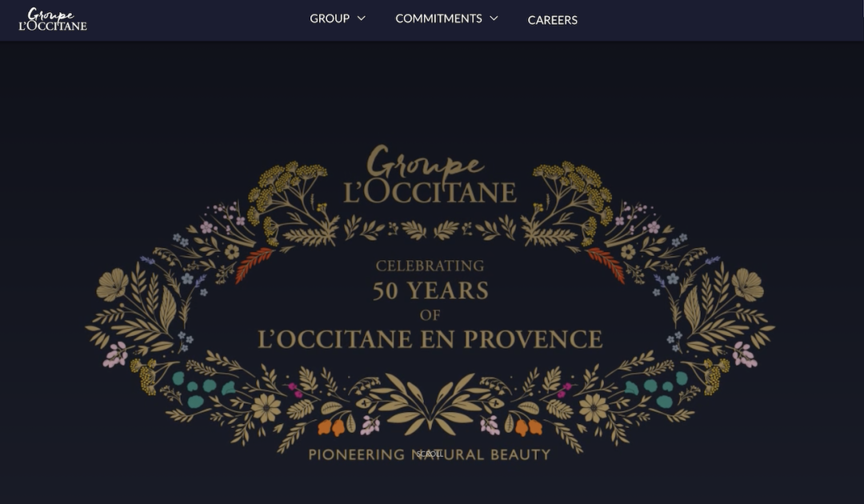Click the 50 YEARS headline text
Screen dimensions: 864x504
(x=430, y=291)
